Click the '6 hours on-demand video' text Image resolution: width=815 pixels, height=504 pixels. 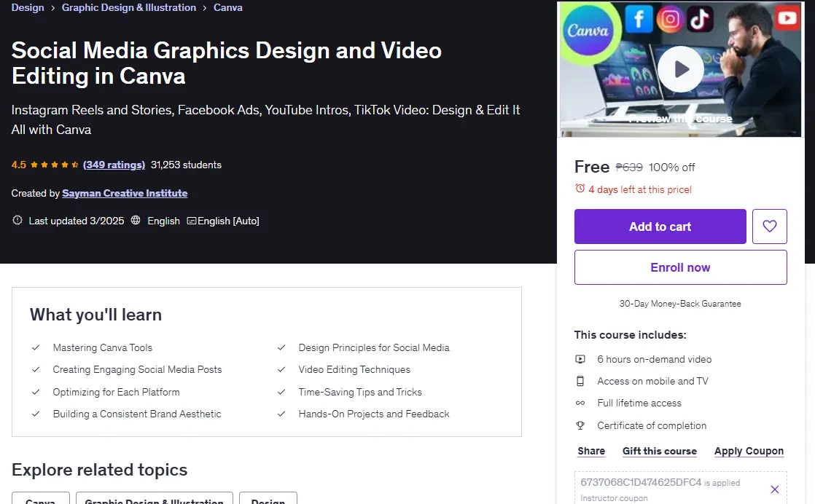(655, 359)
